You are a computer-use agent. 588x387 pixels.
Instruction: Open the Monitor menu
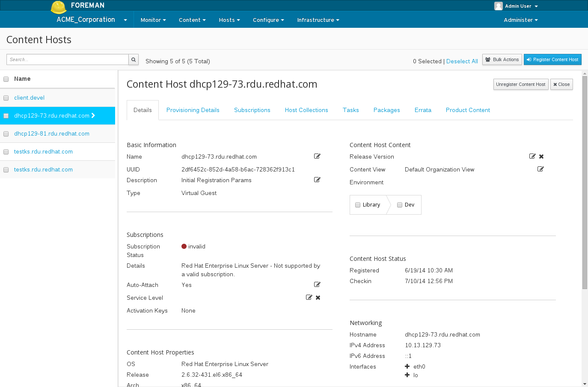pyautogui.click(x=153, y=20)
